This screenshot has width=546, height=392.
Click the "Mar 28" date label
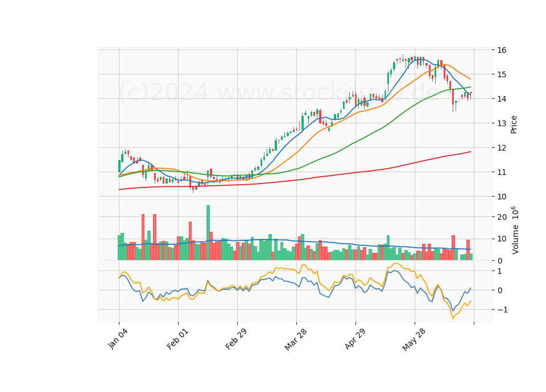pyautogui.click(x=296, y=339)
